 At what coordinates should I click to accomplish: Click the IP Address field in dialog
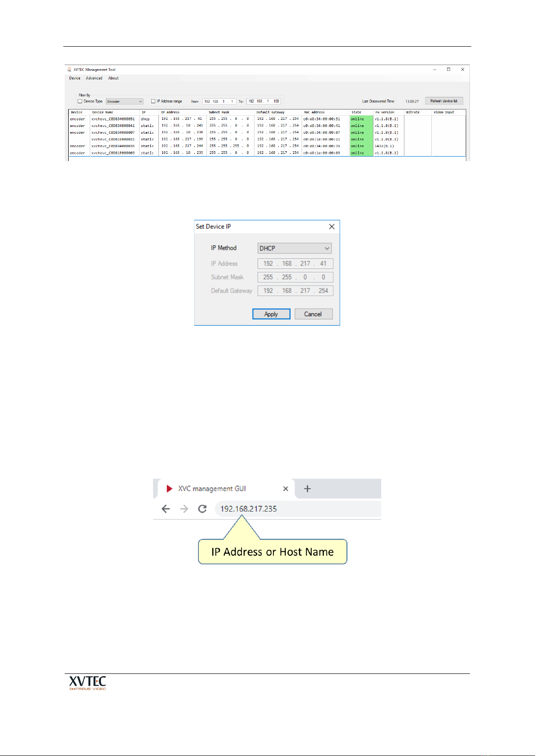click(295, 263)
